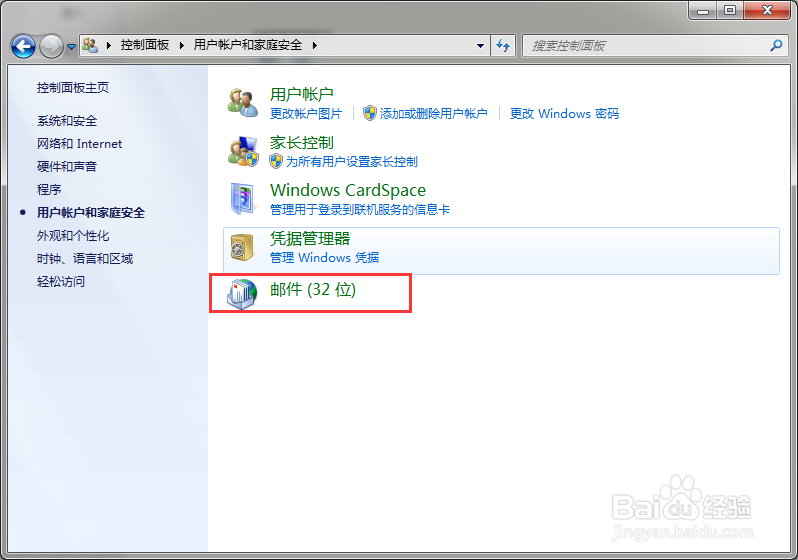Open Windows CardSpace heading
798x560 pixels.
click(348, 190)
